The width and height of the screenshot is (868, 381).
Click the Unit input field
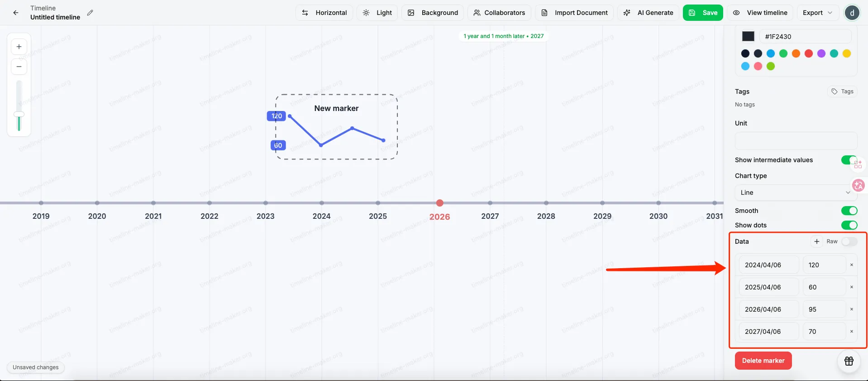tap(796, 141)
